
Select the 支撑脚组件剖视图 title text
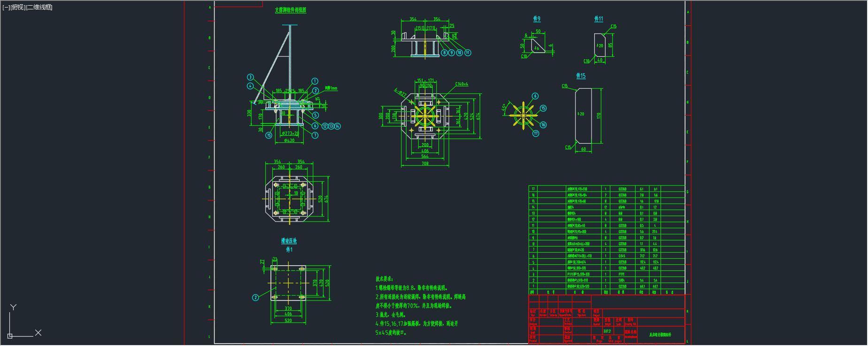tap(291, 10)
